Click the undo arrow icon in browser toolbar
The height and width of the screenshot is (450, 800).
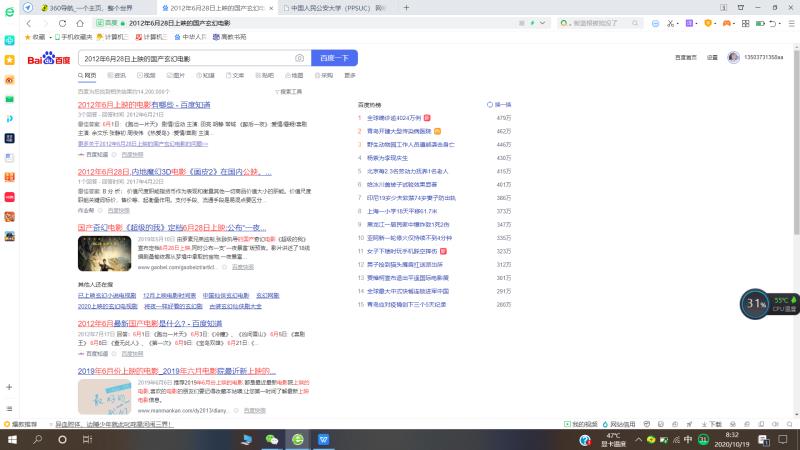click(772, 23)
